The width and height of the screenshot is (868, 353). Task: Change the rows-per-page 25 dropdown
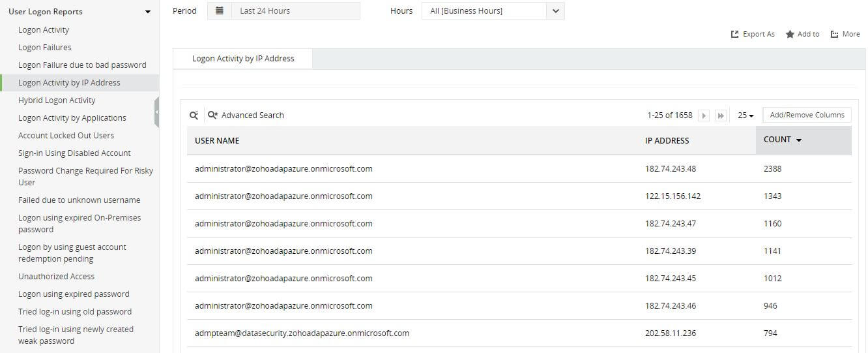(745, 115)
